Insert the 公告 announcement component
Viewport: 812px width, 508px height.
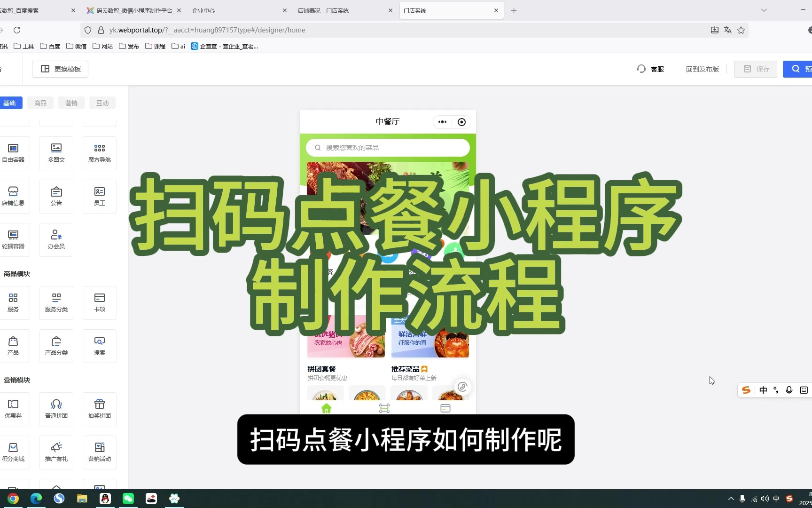(56, 196)
